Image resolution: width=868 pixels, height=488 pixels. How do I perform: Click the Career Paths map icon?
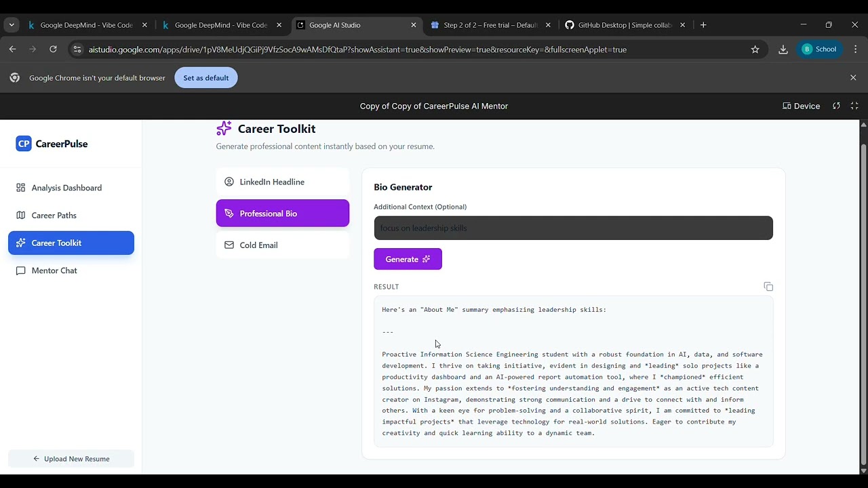pos(20,216)
